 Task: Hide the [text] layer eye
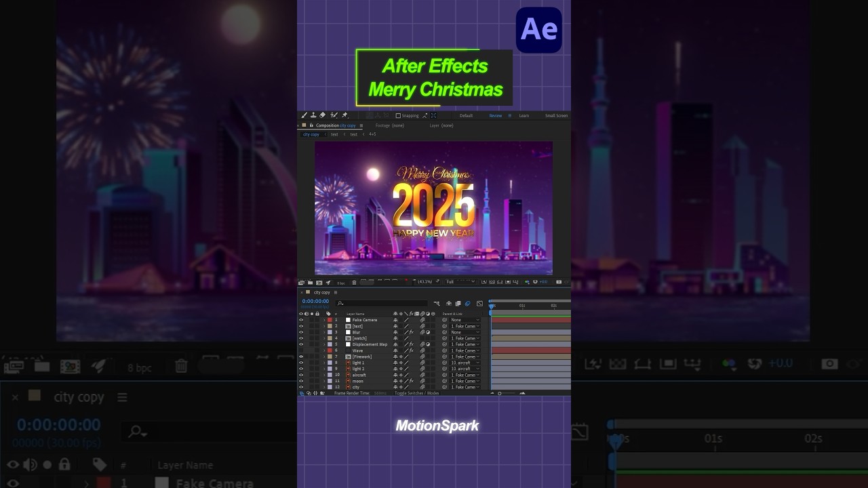click(301, 326)
